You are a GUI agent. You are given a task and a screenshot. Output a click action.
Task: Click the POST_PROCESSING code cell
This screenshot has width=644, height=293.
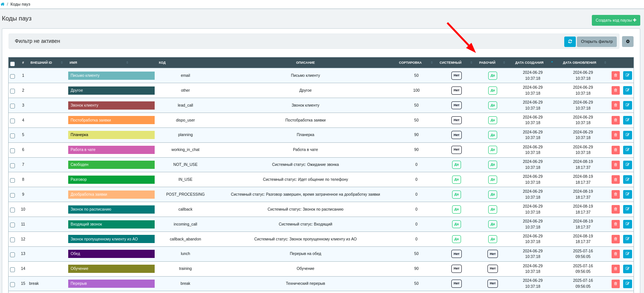pyautogui.click(x=185, y=195)
